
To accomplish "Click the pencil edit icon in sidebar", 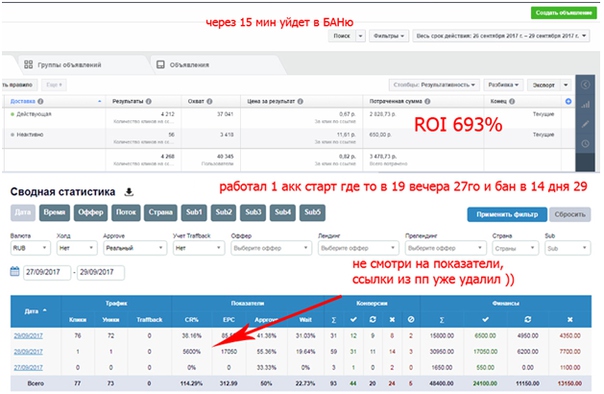I will click(x=585, y=124).
